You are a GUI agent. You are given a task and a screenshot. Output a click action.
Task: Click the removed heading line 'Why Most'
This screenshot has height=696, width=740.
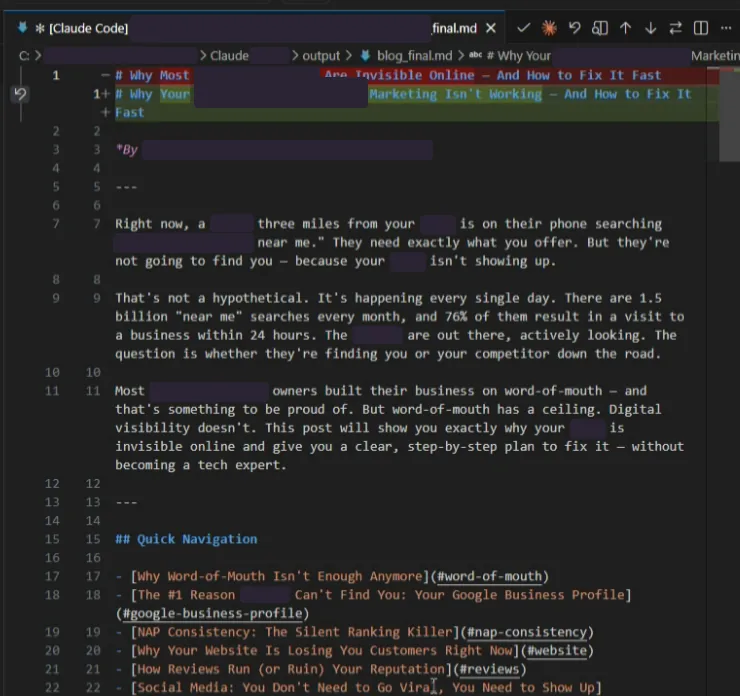click(417, 75)
